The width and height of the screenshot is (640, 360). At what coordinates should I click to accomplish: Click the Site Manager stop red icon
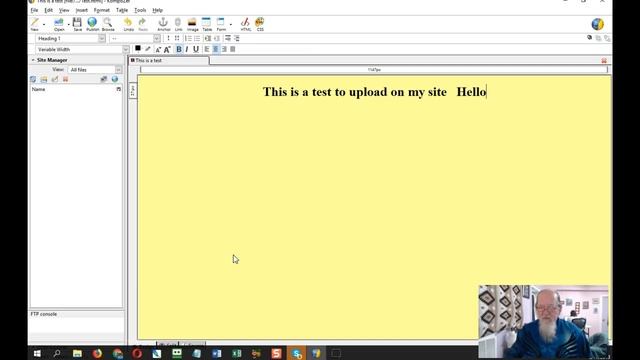point(65,79)
